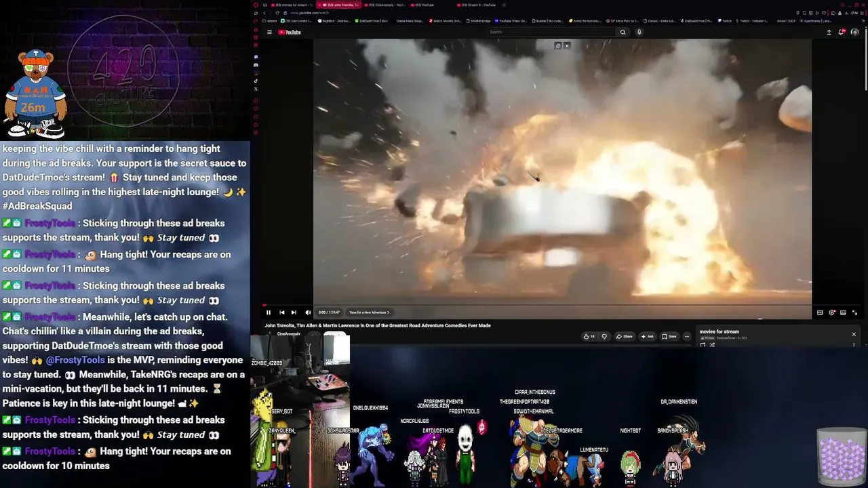868x488 pixels.
Task: Switch to the CineAnomaly browser tab
Action: 385,5
